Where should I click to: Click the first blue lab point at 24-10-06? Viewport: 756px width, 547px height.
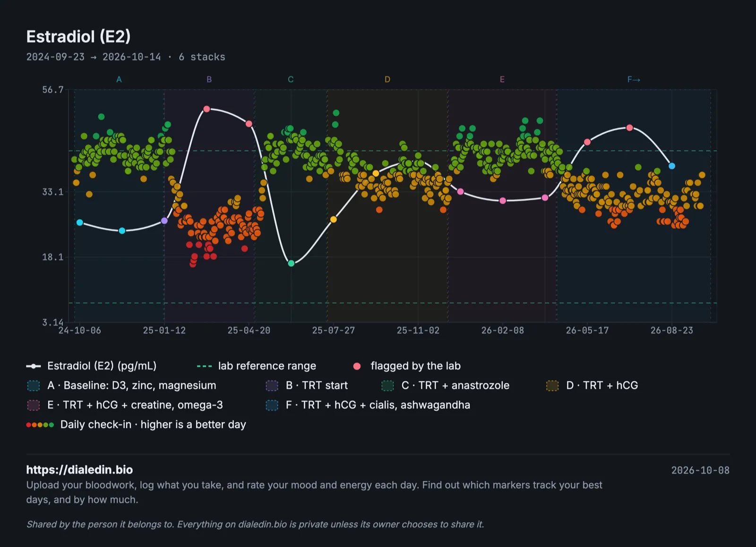click(x=80, y=222)
